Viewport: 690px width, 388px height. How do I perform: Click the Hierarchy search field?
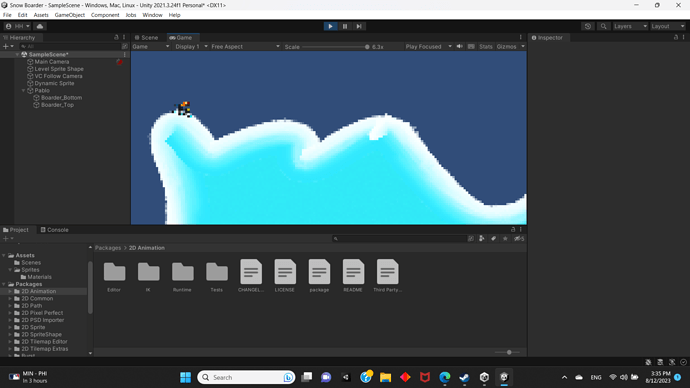pyautogui.click(x=69, y=46)
